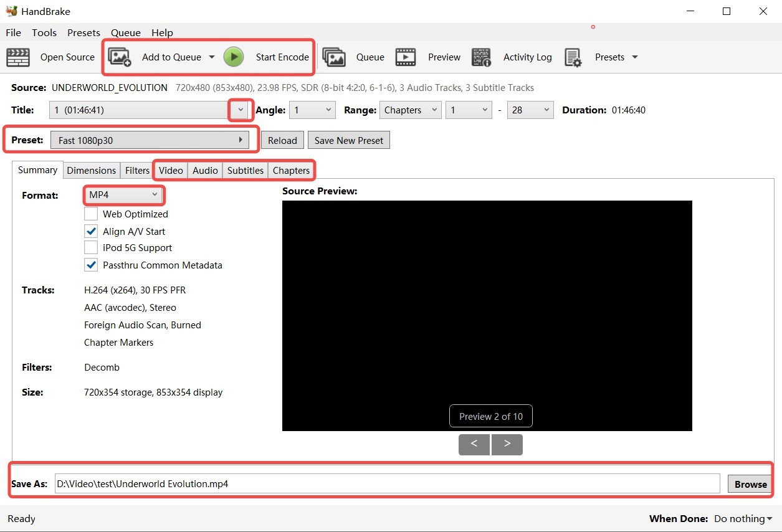Click the Open Source icon
Viewport: 782px width, 532px height.
tap(17, 57)
